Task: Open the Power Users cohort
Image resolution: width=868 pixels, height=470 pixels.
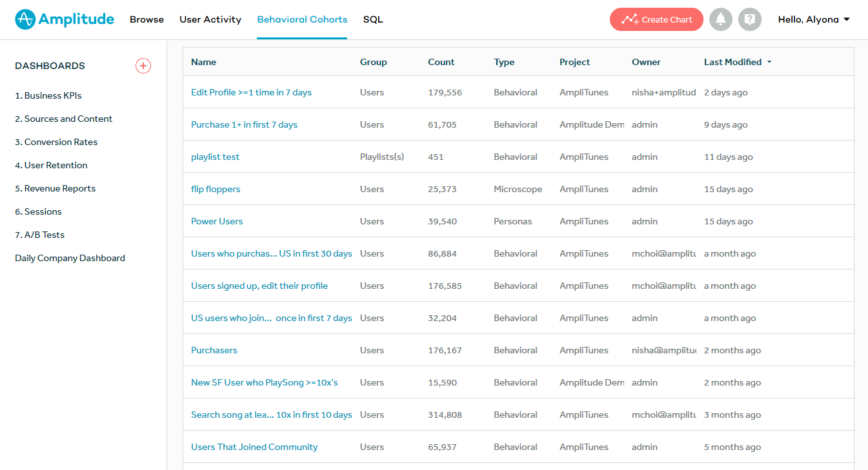Action: [x=217, y=221]
